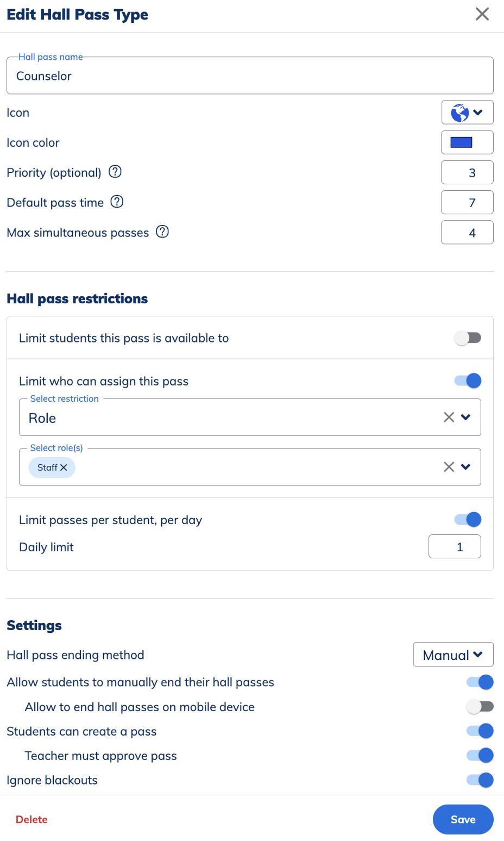This screenshot has width=504, height=841.
Task: Disable Limit who can assign this pass
Action: coord(468,381)
